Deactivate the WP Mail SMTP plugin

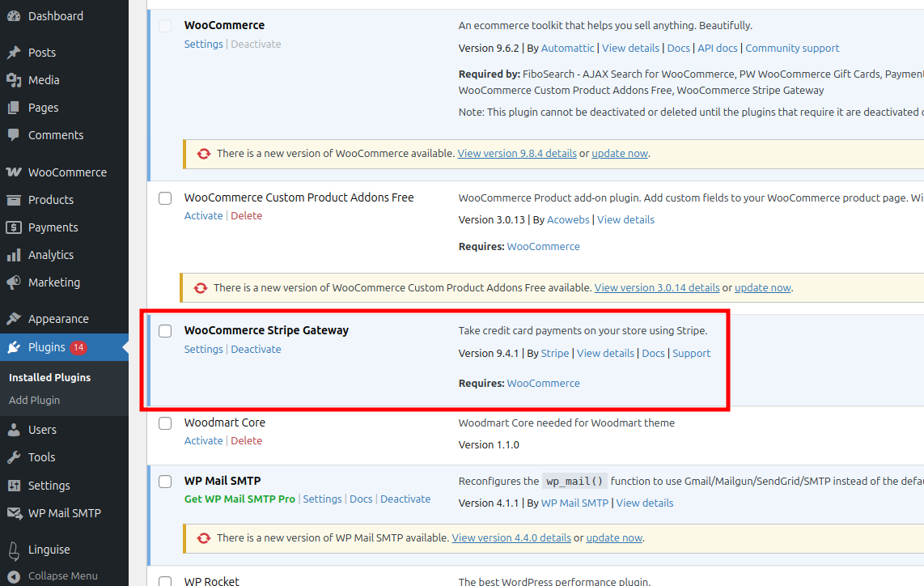coord(405,499)
